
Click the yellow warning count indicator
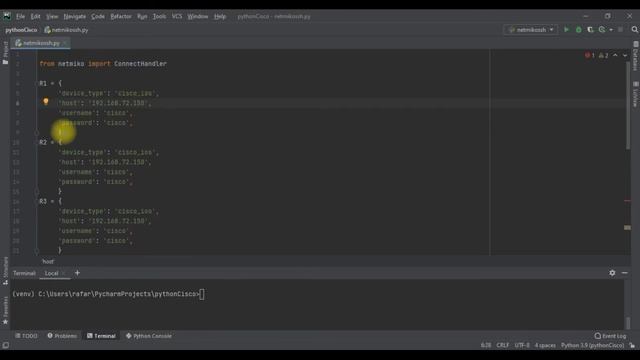coord(603,56)
